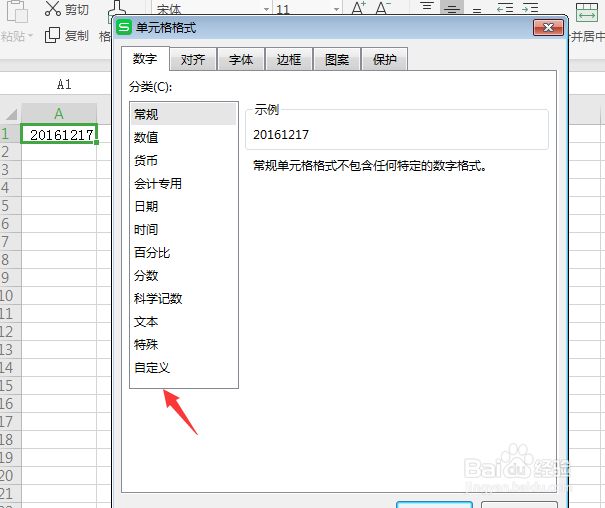Select 常规 in the category list
605x508 pixels.
coord(184,114)
